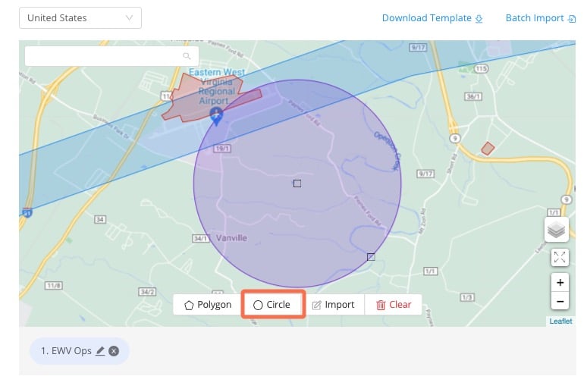The width and height of the screenshot is (587, 392).
Task: Select the Circle drawing tool
Action: point(273,305)
